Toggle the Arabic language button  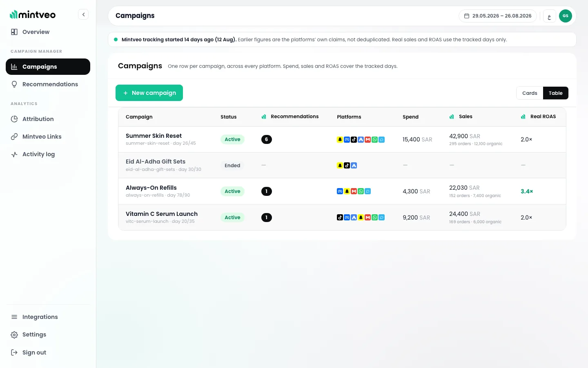pyautogui.click(x=550, y=16)
